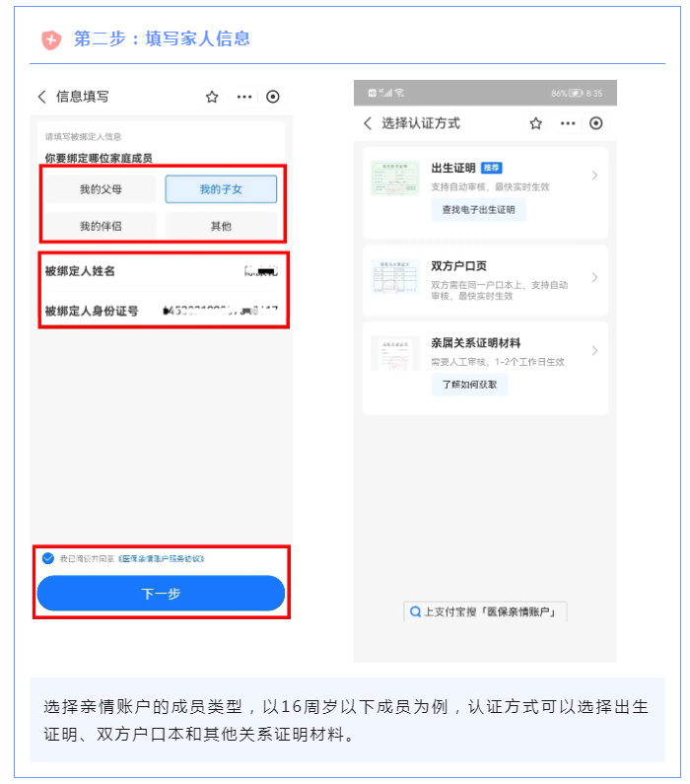Go back from 选择认证方式 screen
This screenshot has width=690, height=784.
point(368,123)
